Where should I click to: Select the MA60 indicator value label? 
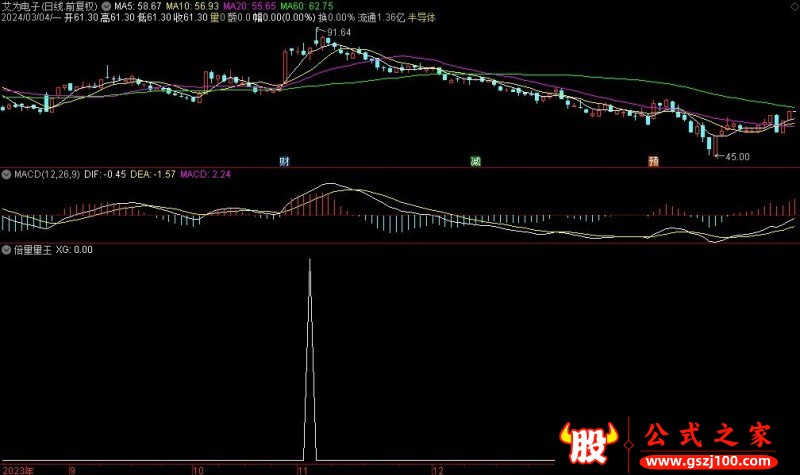(307, 6)
